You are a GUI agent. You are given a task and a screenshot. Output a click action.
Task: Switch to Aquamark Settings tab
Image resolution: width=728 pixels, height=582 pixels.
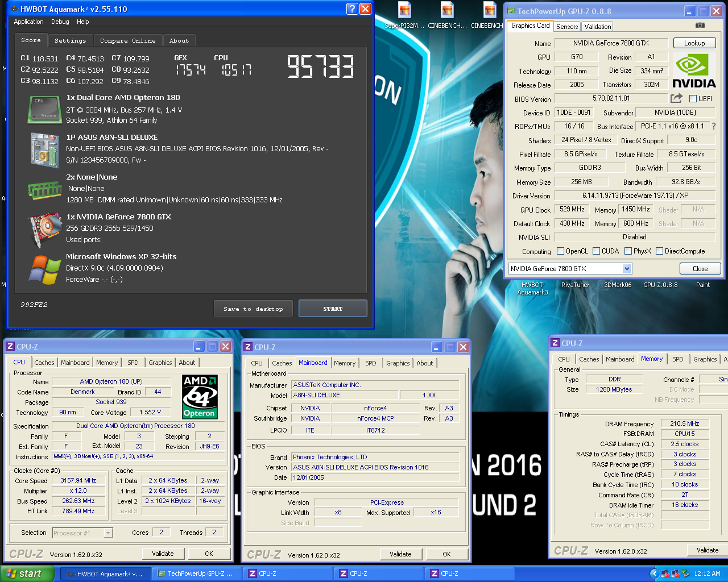click(x=71, y=40)
